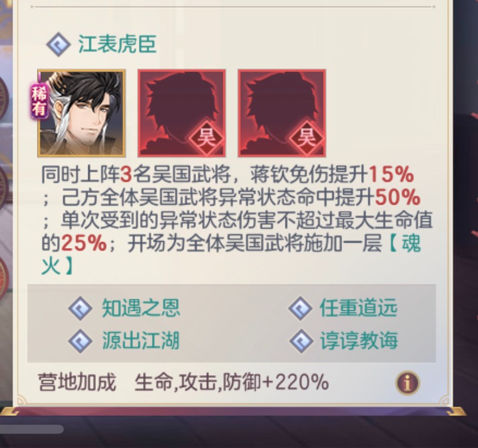Open the 谆谆教诲 bond link
This screenshot has height=448, width=478.
[359, 341]
